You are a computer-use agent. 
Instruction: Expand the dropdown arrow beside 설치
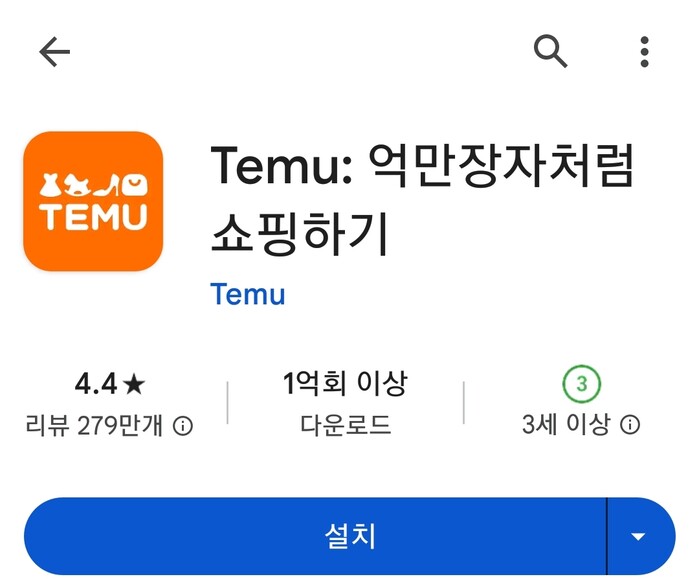(x=639, y=536)
